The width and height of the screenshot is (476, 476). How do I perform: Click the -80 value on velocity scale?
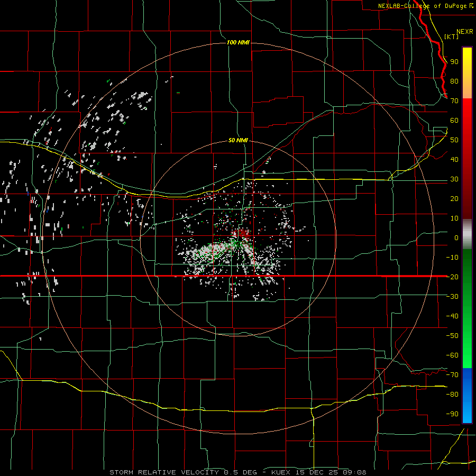tap(452, 395)
